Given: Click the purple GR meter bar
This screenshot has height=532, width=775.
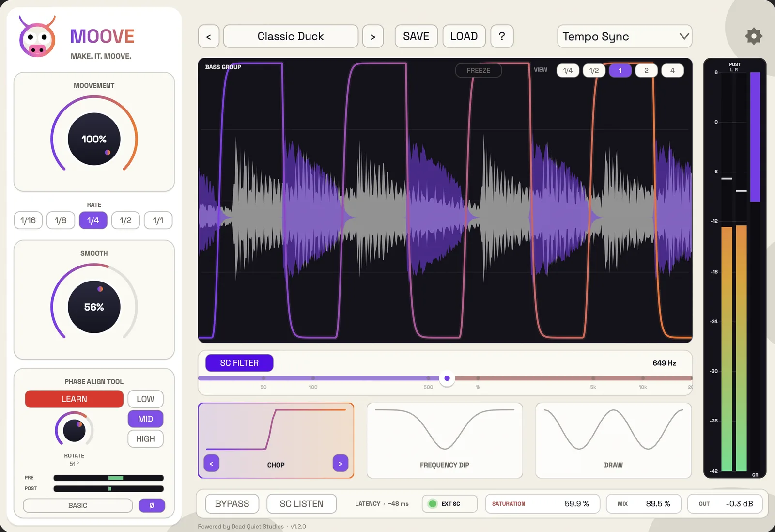Looking at the screenshot, I should click(755, 137).
